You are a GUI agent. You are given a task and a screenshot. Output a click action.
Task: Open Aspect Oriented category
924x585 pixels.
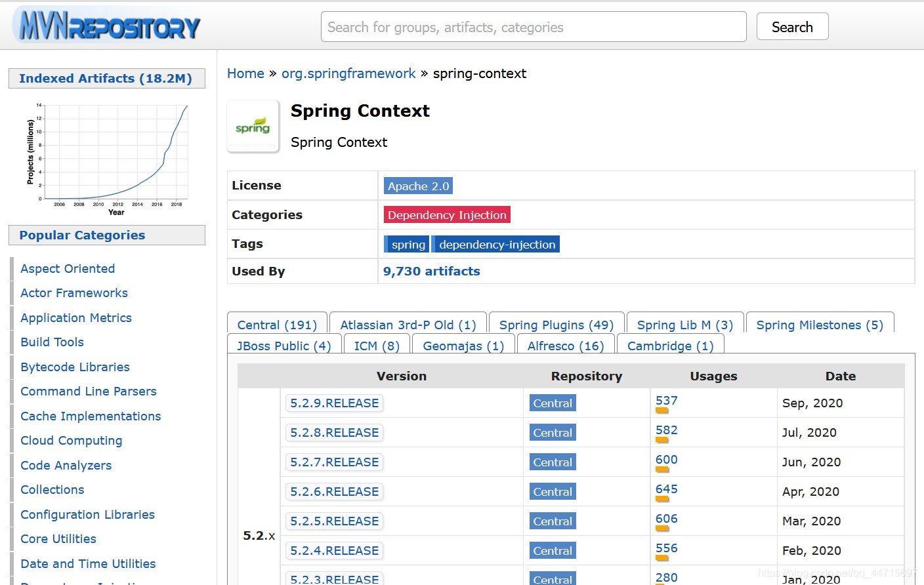point(68,268)
